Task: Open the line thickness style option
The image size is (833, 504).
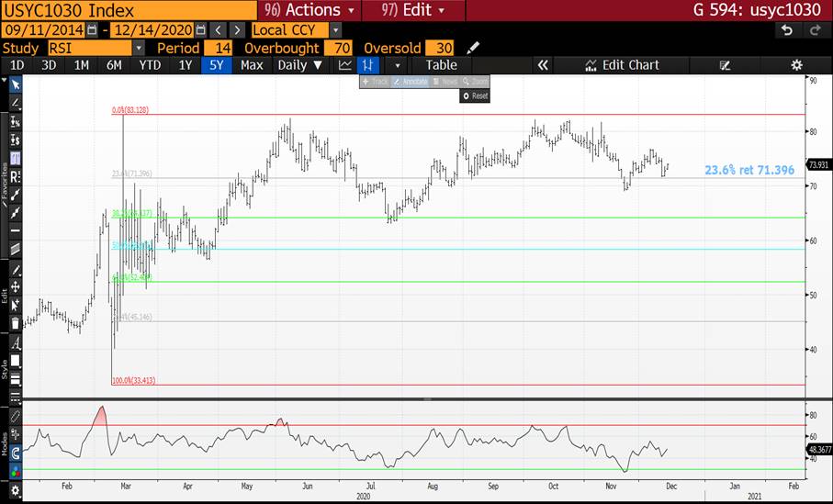Action: [x=16, y=378]
